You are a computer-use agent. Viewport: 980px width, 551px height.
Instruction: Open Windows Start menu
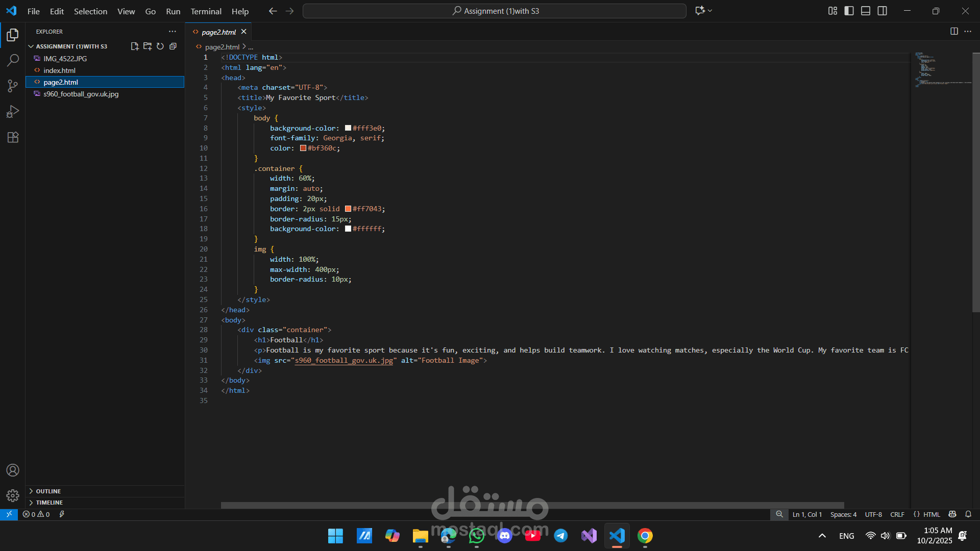click(335, 536)
